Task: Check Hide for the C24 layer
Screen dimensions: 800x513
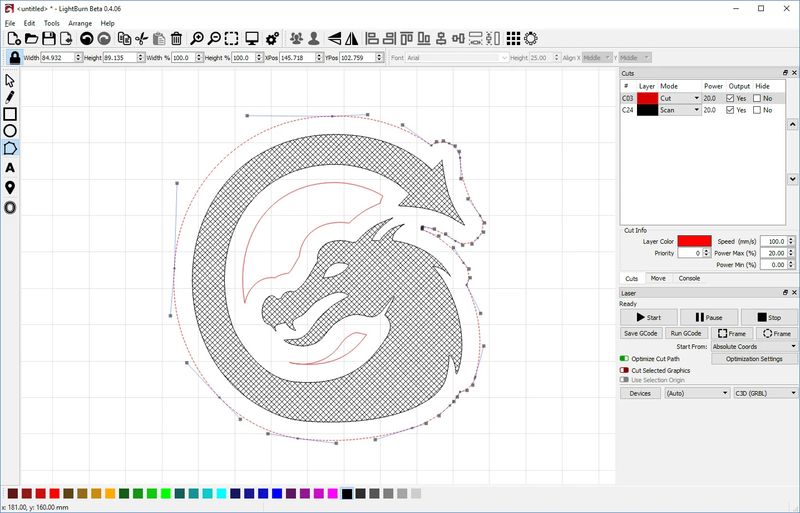Action: point(757,110)
